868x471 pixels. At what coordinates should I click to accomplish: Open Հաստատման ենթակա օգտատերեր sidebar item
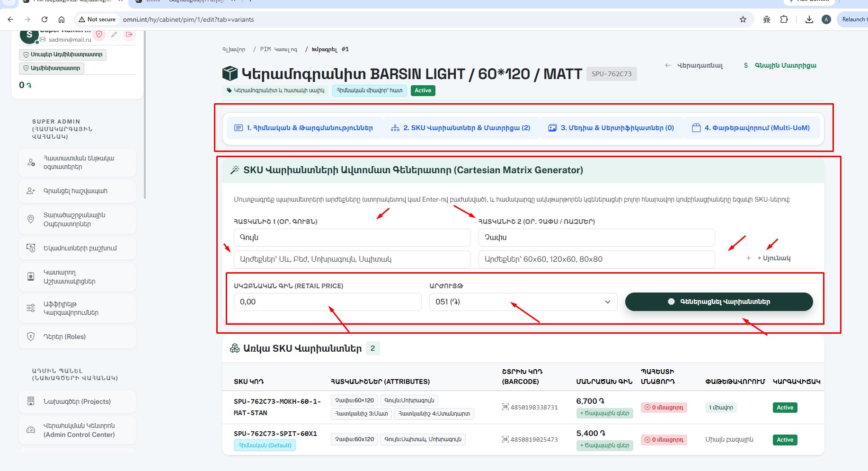(x=78, y=162)
